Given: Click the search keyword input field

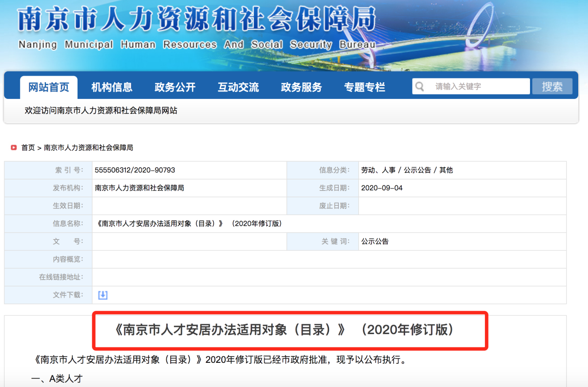Looking at the screenshot, I should [x=473, y=86].
